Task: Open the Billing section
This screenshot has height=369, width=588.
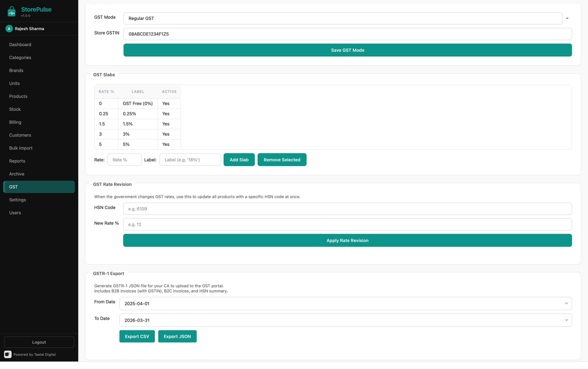Action: pos(39,122)
